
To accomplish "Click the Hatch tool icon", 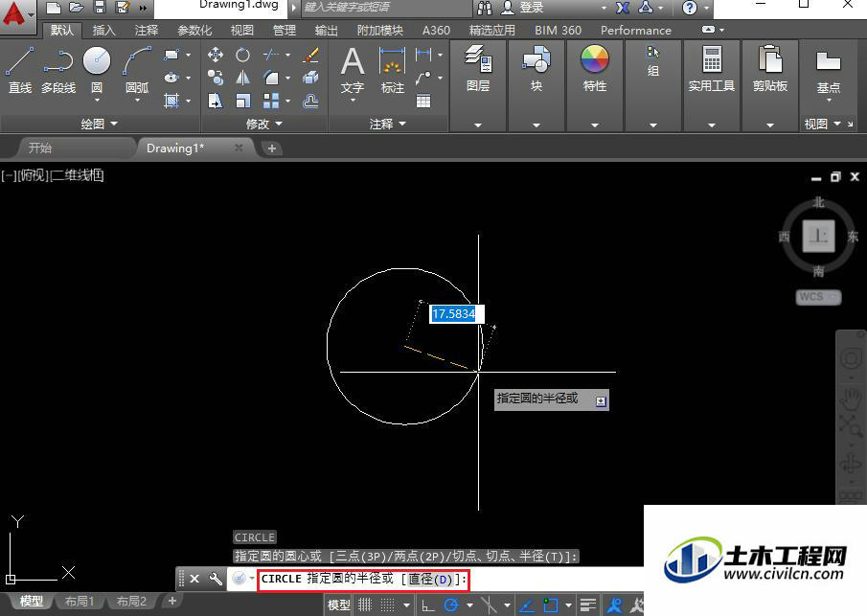I will 171,101.
